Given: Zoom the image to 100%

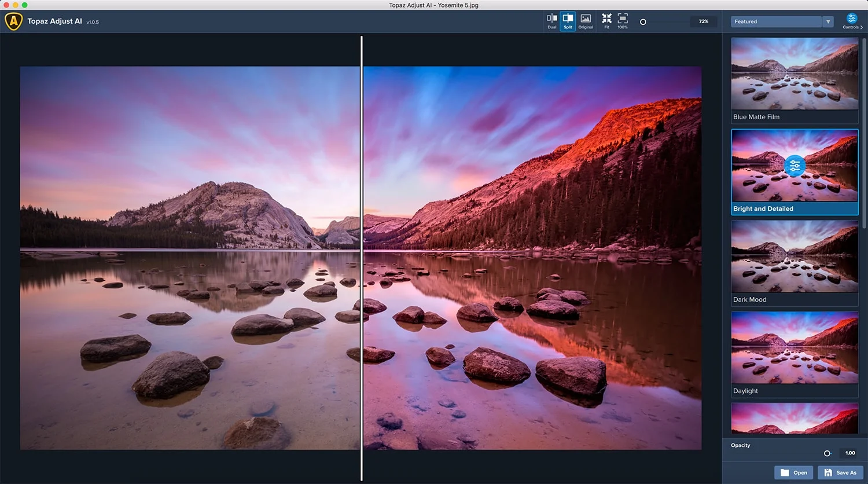Looking at the screenshot, I should 623,21.
